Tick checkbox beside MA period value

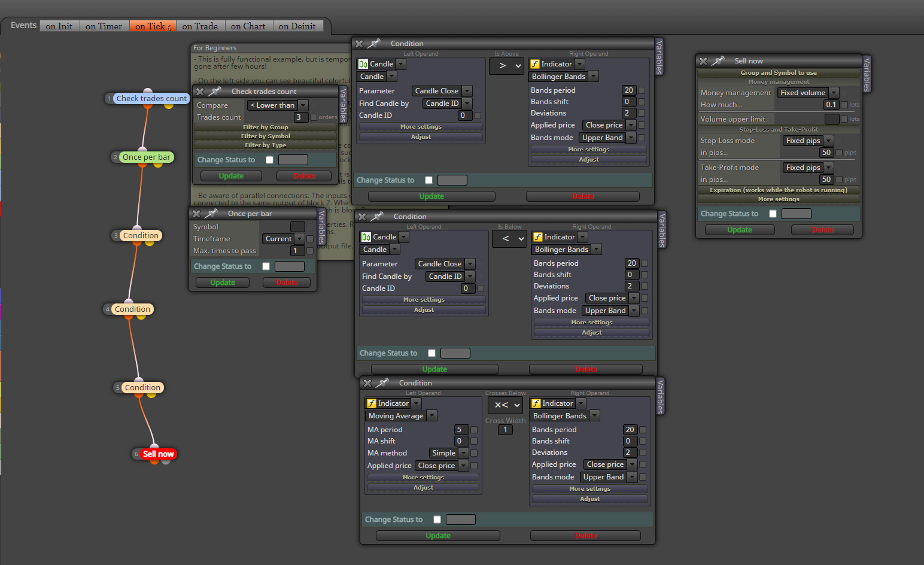click(x=473, y=430)
